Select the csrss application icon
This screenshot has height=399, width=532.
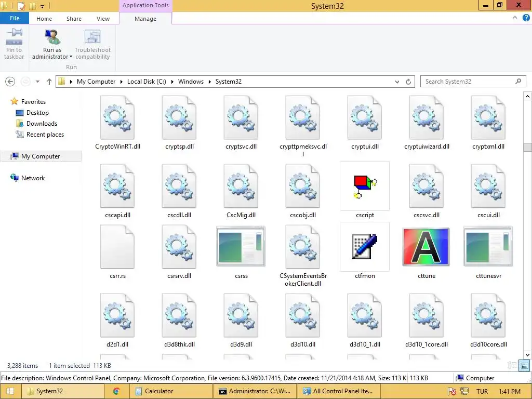241,247
